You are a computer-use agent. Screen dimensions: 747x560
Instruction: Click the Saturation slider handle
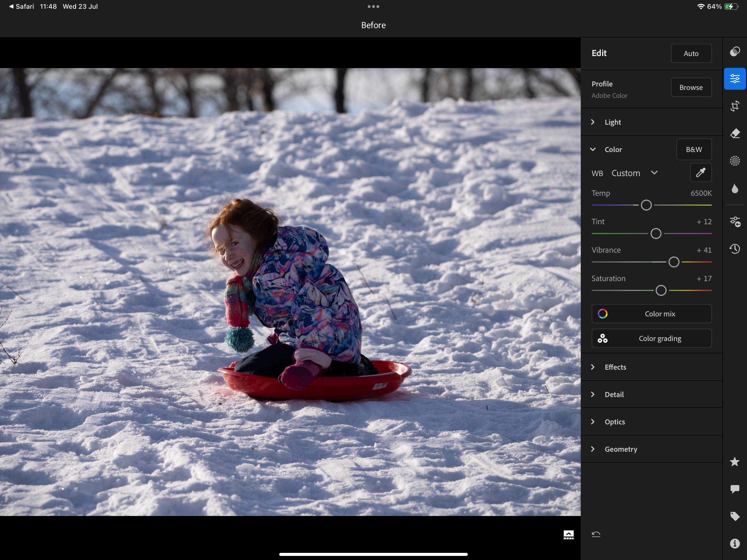(x=661, y=290)
